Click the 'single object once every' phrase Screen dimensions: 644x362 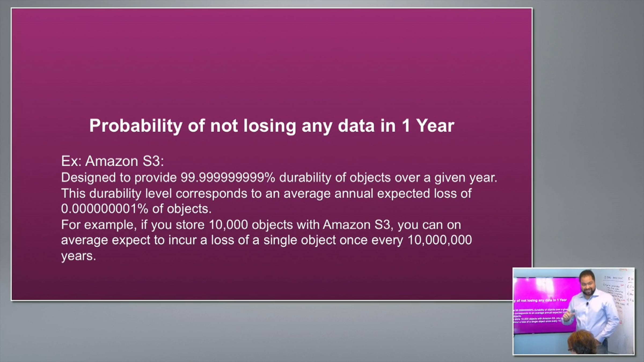click(x=333, y=240)
